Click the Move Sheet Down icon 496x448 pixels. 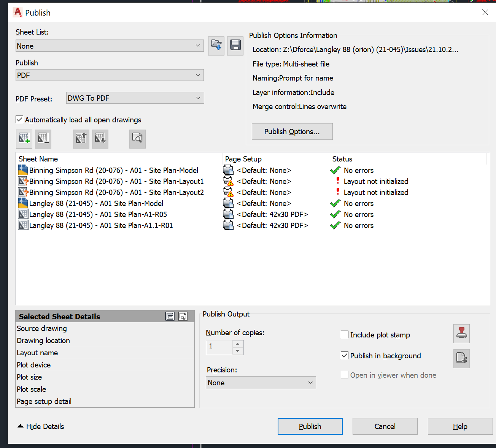pyautogui.click(x=100, y=139)
